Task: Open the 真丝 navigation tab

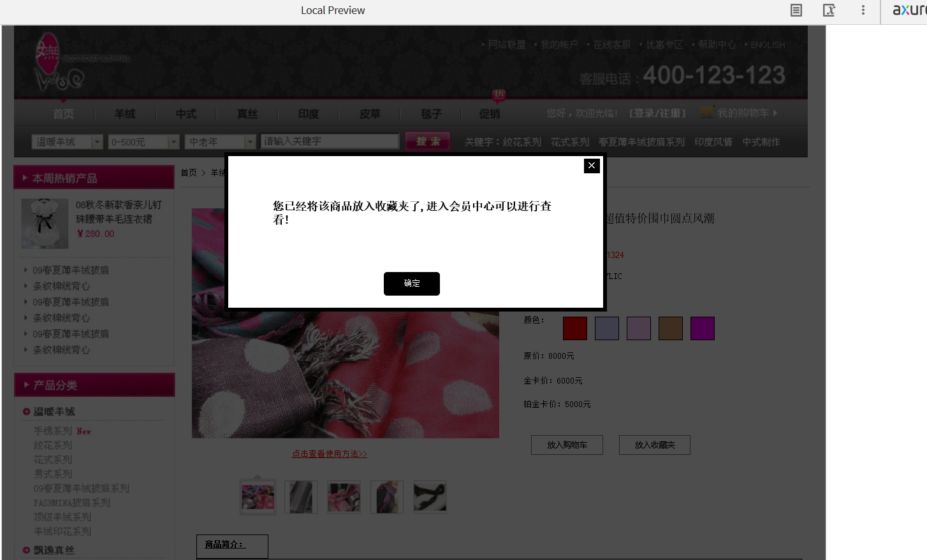Action: 247,113
